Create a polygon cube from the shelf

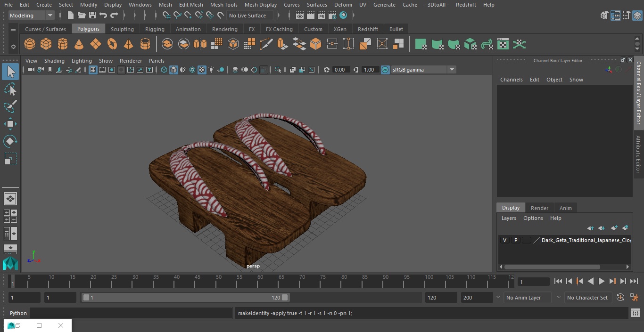pos(46,44)
